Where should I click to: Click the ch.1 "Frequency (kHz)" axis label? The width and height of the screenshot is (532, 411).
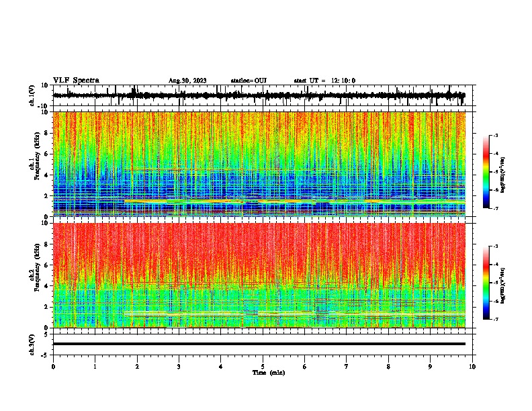(x=38, y=156)
